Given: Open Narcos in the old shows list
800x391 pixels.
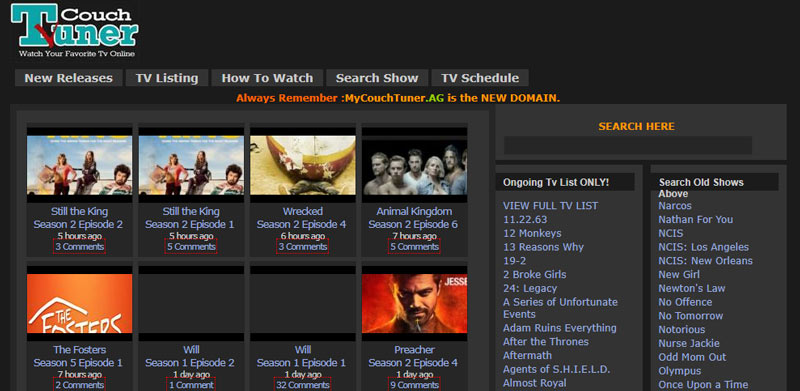Looking at the screenshot, I should tap(674, 206).
